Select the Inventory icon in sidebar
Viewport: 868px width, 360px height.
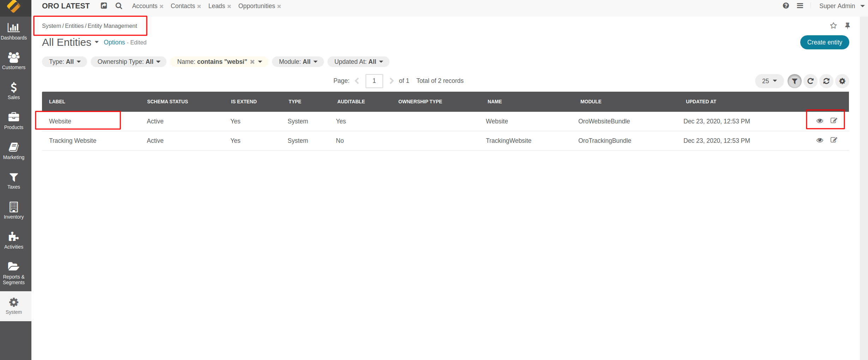tap(14, 210)
